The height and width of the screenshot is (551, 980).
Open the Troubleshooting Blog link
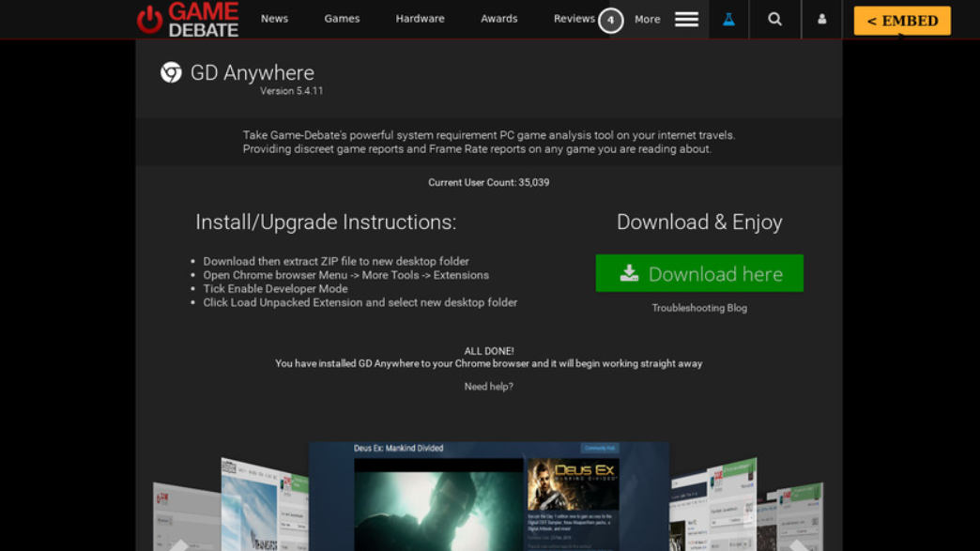pos(699,308)
